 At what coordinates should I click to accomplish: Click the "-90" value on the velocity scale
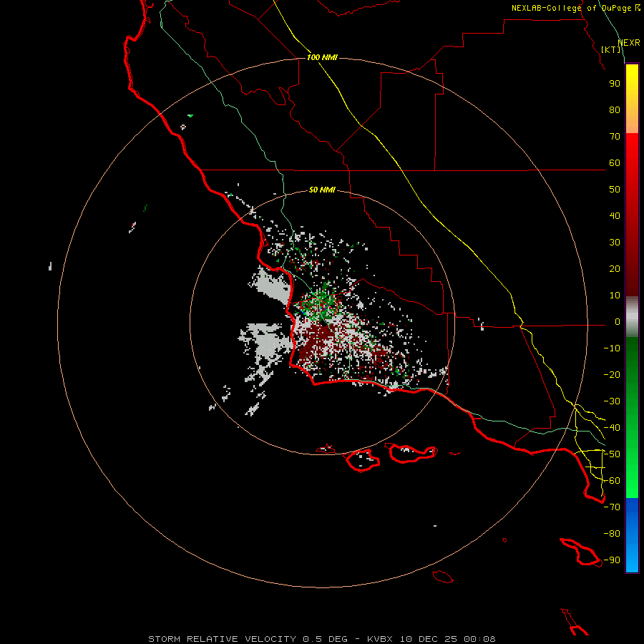coord(612,560)
